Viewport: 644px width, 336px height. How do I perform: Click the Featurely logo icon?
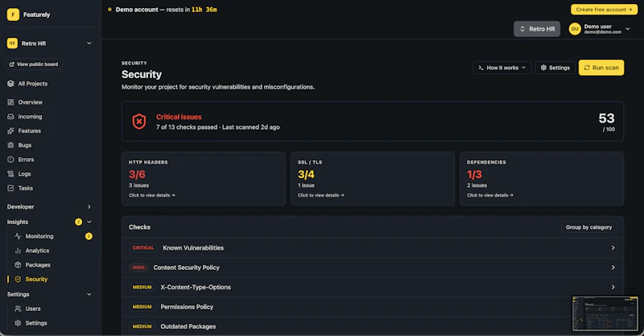pos(13,15)
